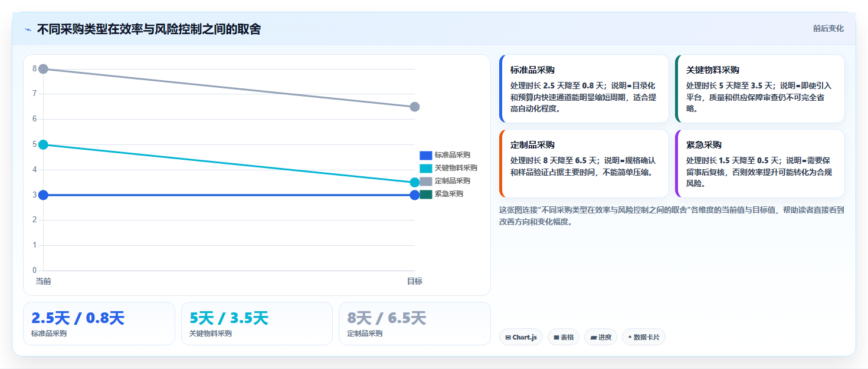Click 关键物料采购 legend label

[456, 168]
